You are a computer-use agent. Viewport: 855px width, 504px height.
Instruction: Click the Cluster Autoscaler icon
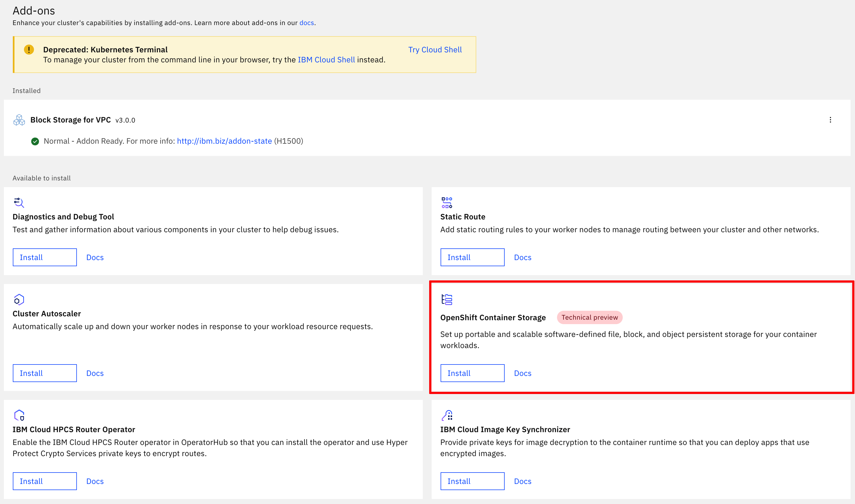19,300
